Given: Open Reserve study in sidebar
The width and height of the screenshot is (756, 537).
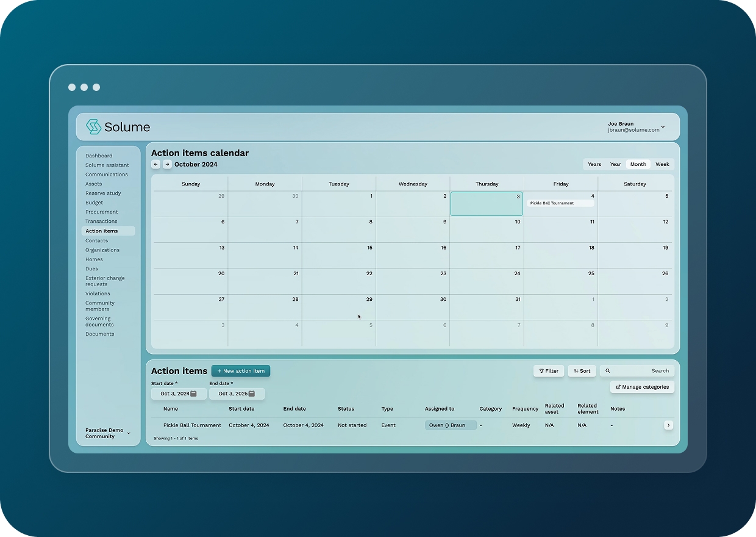Looking at the screenshot, I should click(103, 193).
